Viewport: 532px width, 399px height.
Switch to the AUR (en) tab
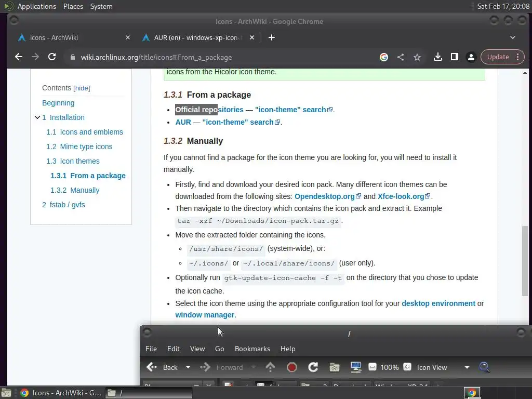pos(197,37)
